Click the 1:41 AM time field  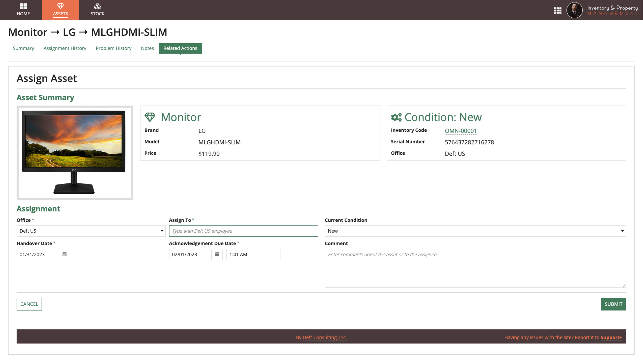(x=253, y=254)
